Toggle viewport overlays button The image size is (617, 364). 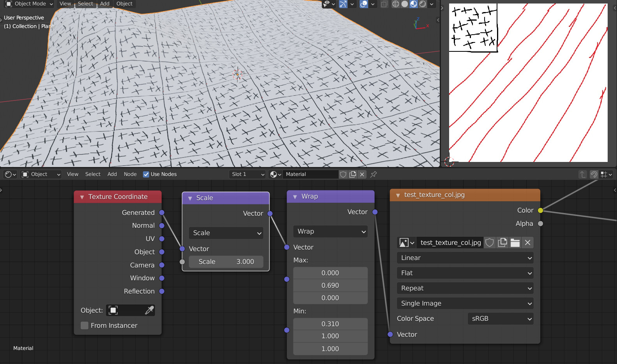(364, 4)
